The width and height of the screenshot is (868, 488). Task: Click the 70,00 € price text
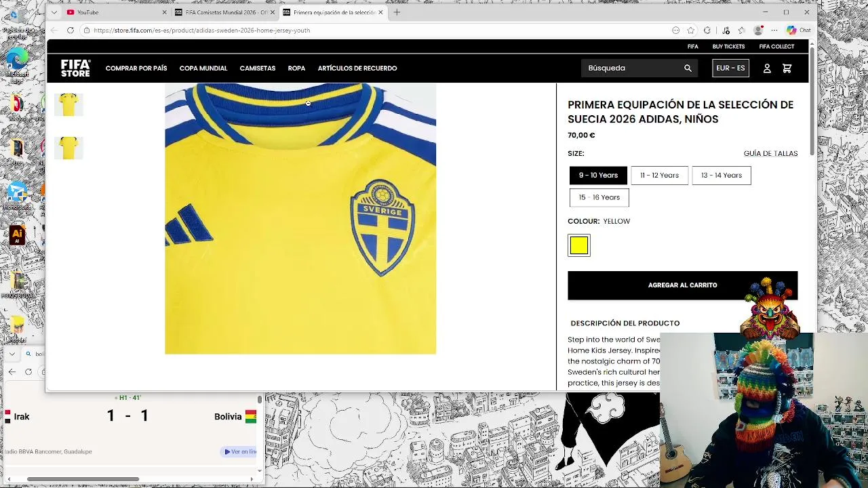tap(581, 136)
